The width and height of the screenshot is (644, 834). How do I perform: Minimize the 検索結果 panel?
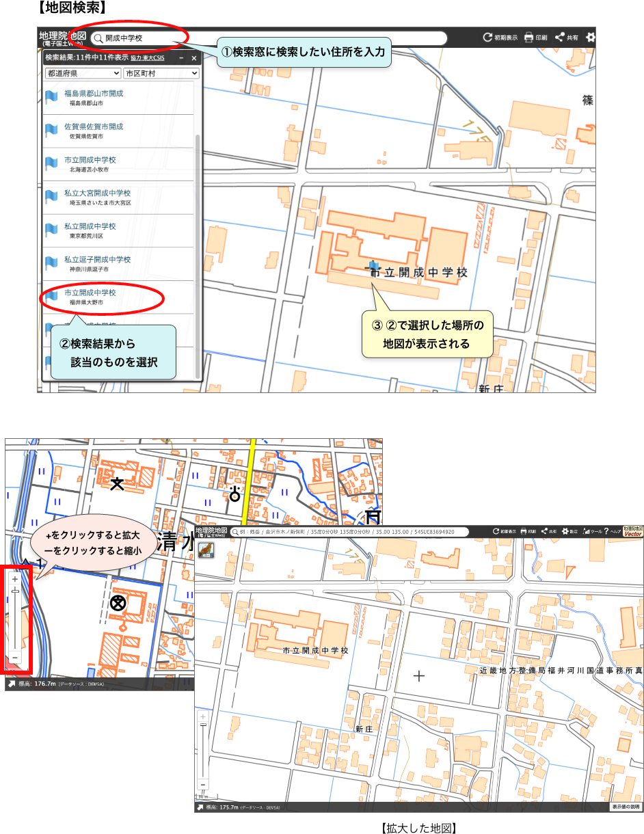click(x=182, y=59)
